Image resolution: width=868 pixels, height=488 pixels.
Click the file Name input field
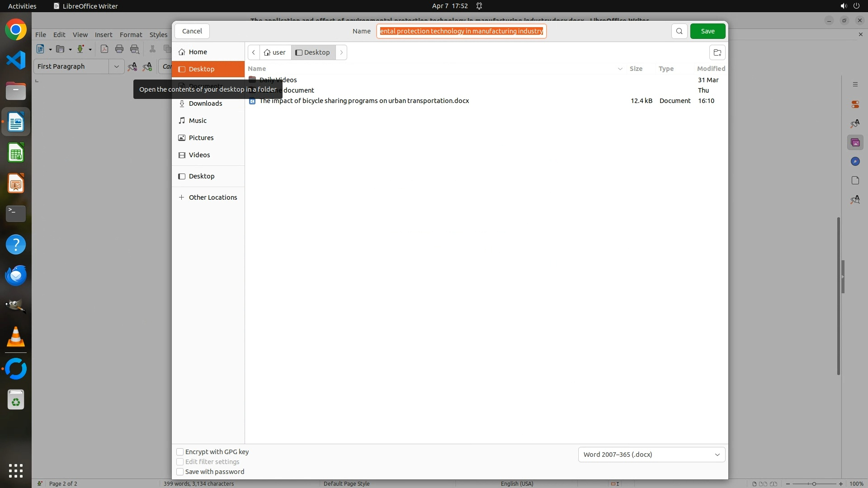[461, 31]
